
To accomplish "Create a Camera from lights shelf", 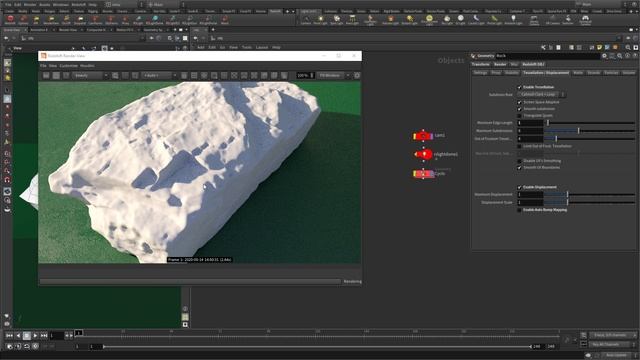I will pyautogui.click(x=306, y=20).
